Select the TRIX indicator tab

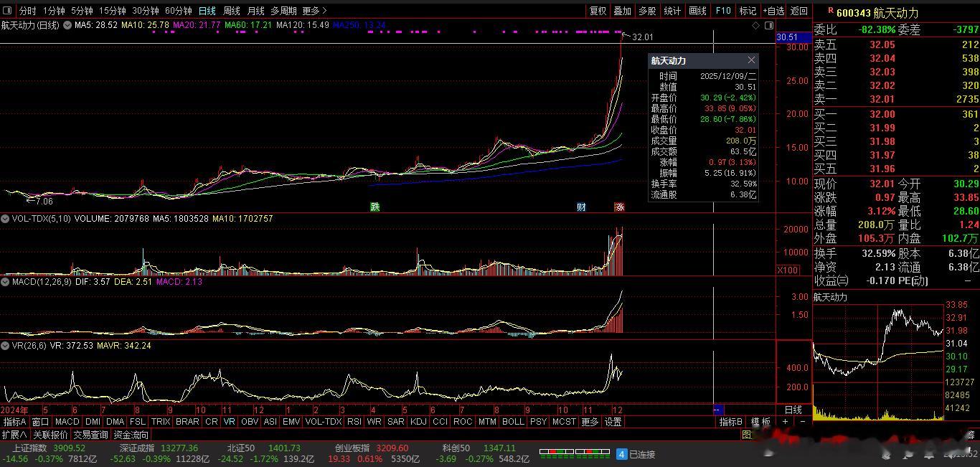pyautogui.click(x=161, y=422)
